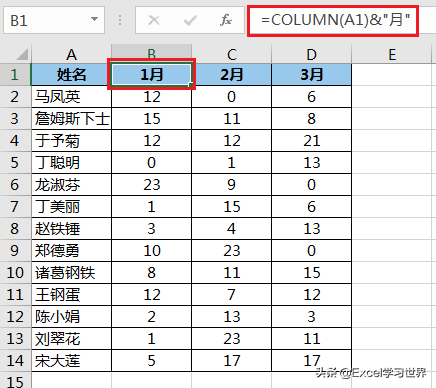Screen dimensions: 436x388
Task: Click the name cell 丁美丽
Action: coord(71,207)
